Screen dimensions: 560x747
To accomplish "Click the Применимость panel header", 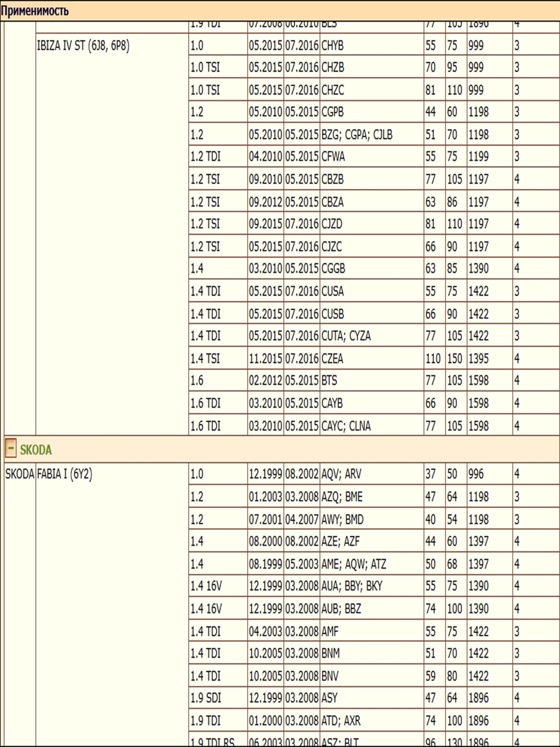I will [35, 11].
